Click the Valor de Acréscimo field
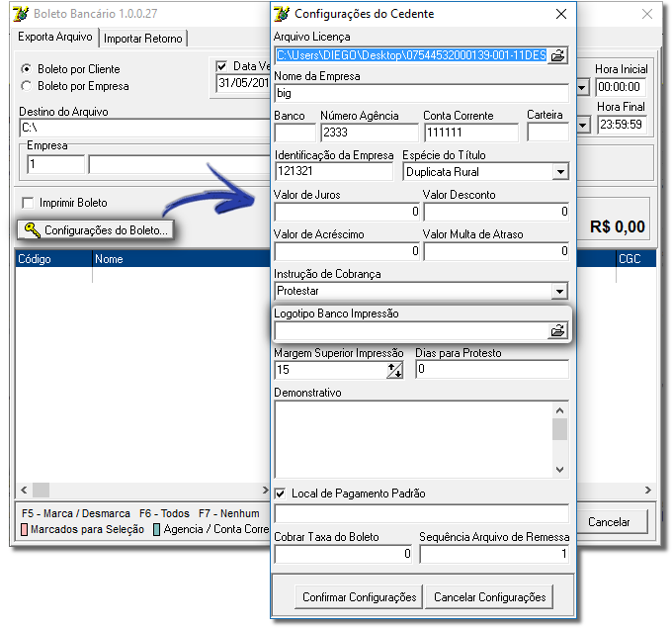The height and width of the screenshot is (628, 672). pyautogui.click(x=347, y=251)
